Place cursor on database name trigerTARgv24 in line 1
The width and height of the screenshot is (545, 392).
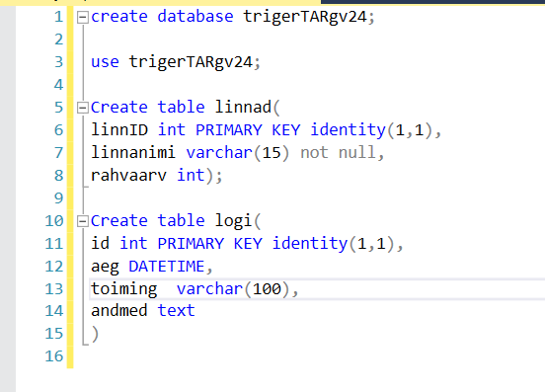pos(305,17)
